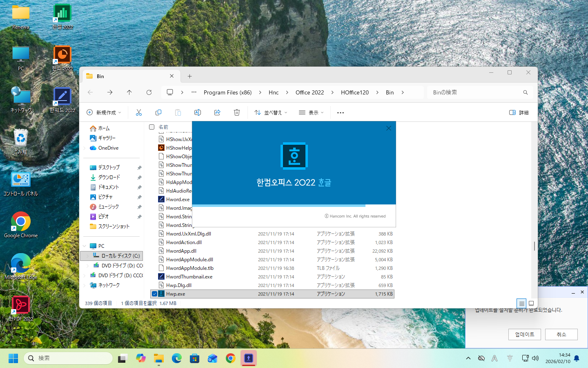This screenshot has width=588, height=368.
Task: Expand the PC tree node
Action: tap(85, 246)
